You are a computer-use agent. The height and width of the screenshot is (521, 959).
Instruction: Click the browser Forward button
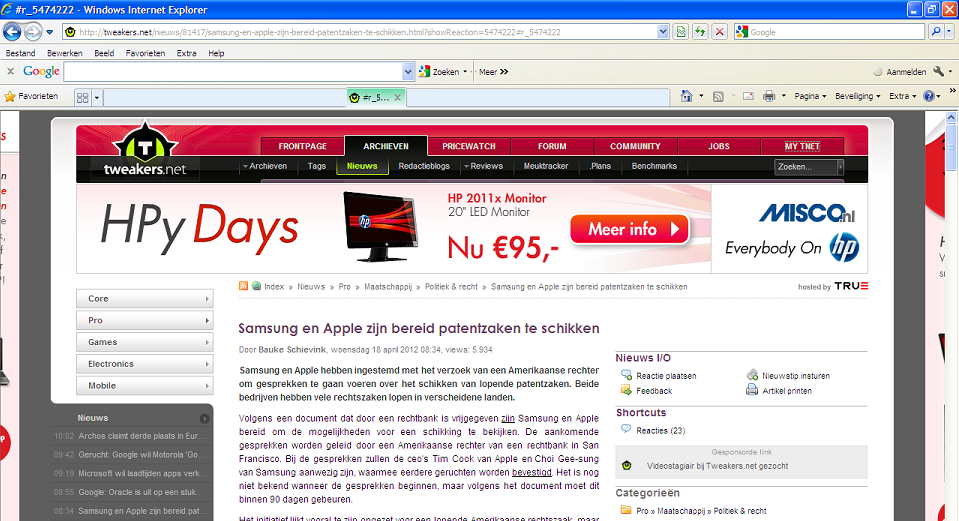pos(33,31)
